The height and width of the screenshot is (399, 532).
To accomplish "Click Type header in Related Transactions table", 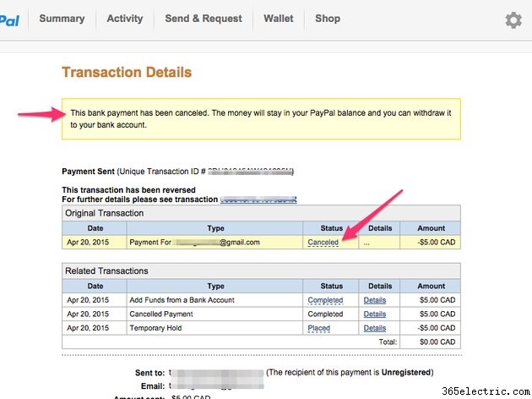I will [215, 287].
